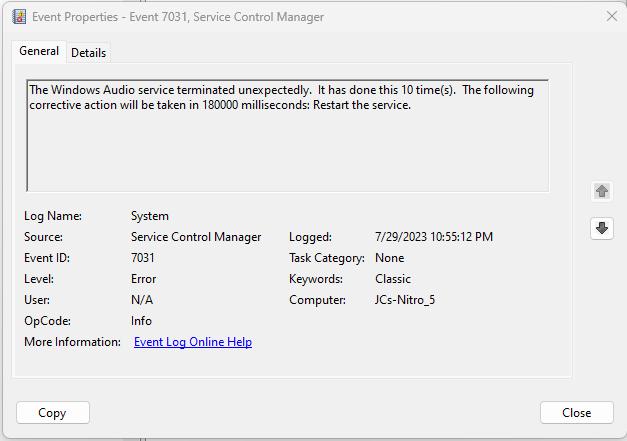Viewport: 627px width, 441px height.
Task: Click the Level value Error
Action: coord(144,279)
